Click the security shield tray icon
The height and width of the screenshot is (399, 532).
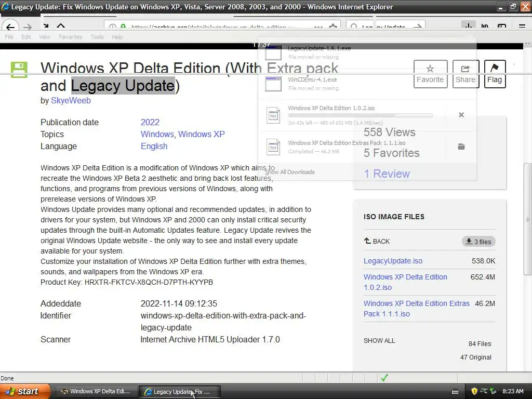click(474, 391)
